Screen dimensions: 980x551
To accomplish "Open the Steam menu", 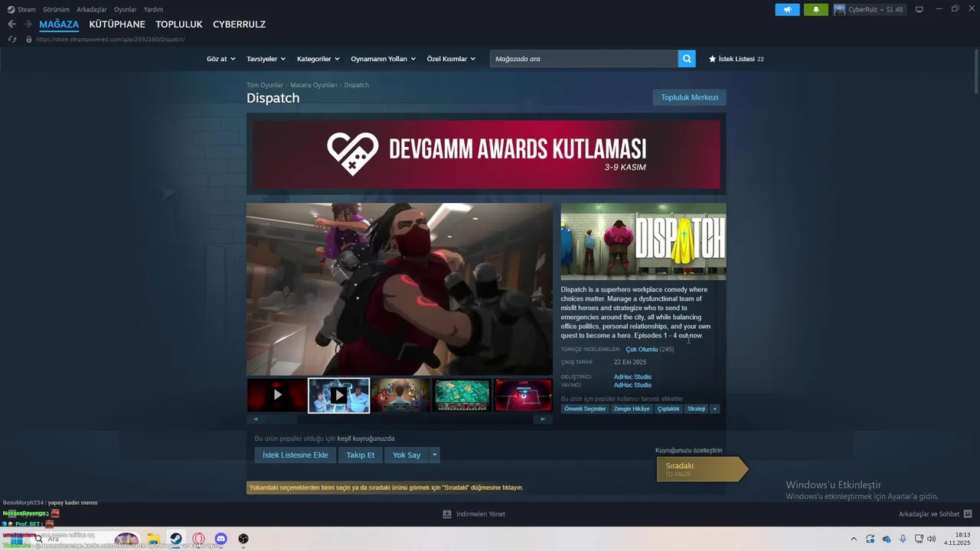I will coord(21,10).
